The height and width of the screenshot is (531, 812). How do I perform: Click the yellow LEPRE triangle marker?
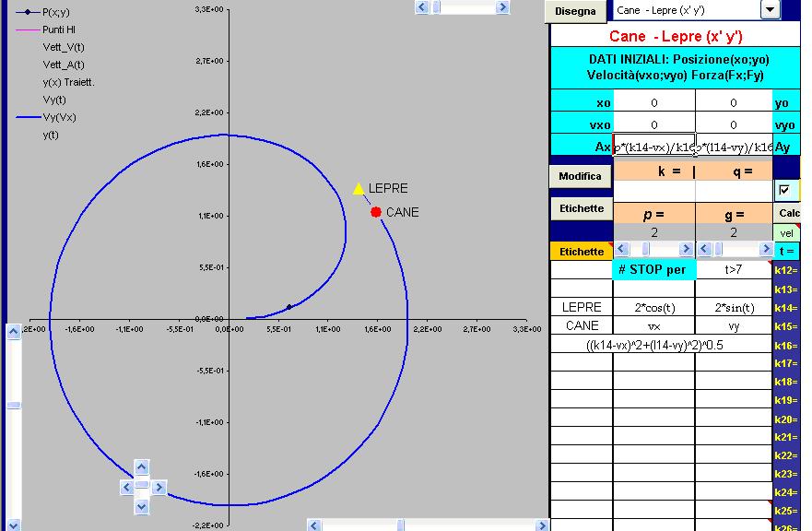tap(359, 189)
